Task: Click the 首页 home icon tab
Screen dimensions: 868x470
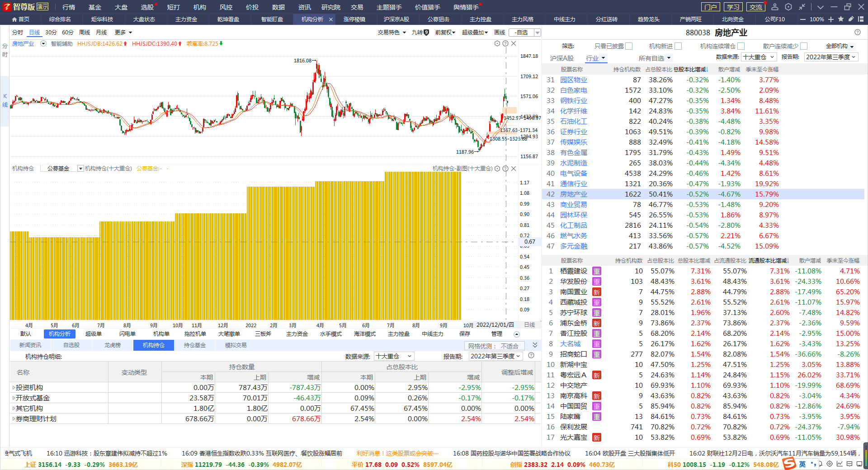Action: (x=21, y=19)
